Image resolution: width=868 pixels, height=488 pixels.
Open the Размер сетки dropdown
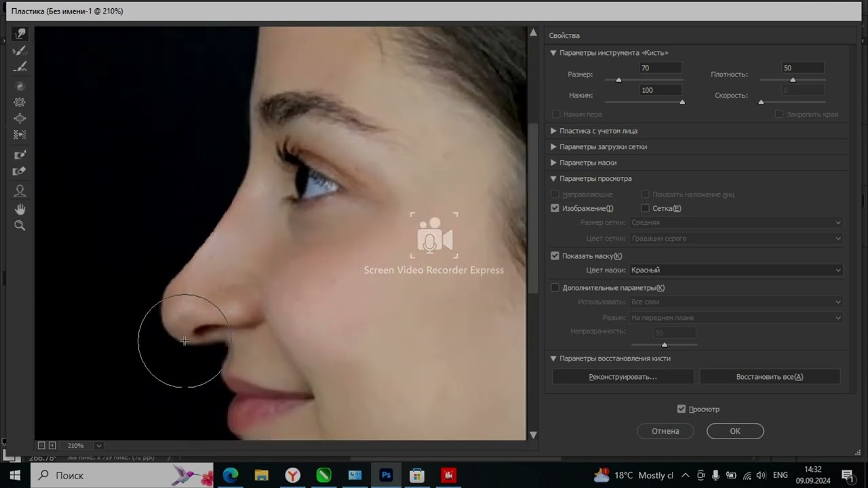736,222
